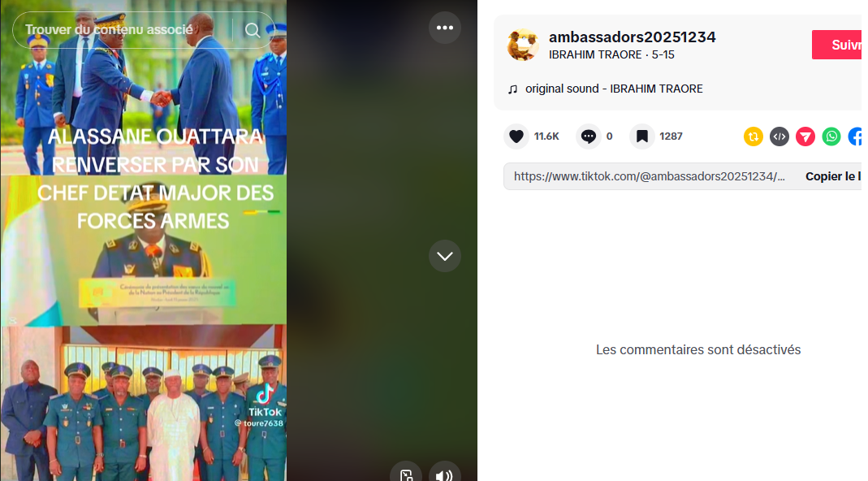Open the original sound - IBRAHIM TRAORE link
Viewport: 868px width, 481px height.
click(x=614, y=89)
